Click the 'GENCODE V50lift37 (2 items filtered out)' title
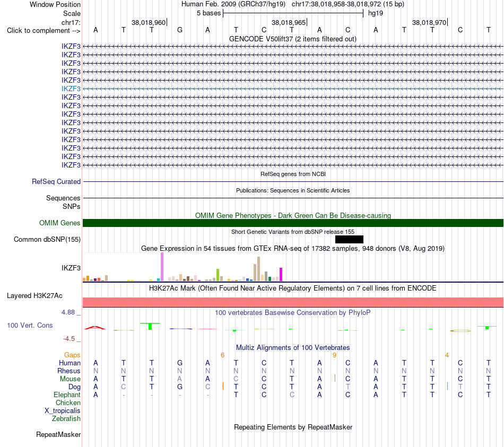Screen dimensions: 504x447 pyautogui.click(x=293, y=39)
